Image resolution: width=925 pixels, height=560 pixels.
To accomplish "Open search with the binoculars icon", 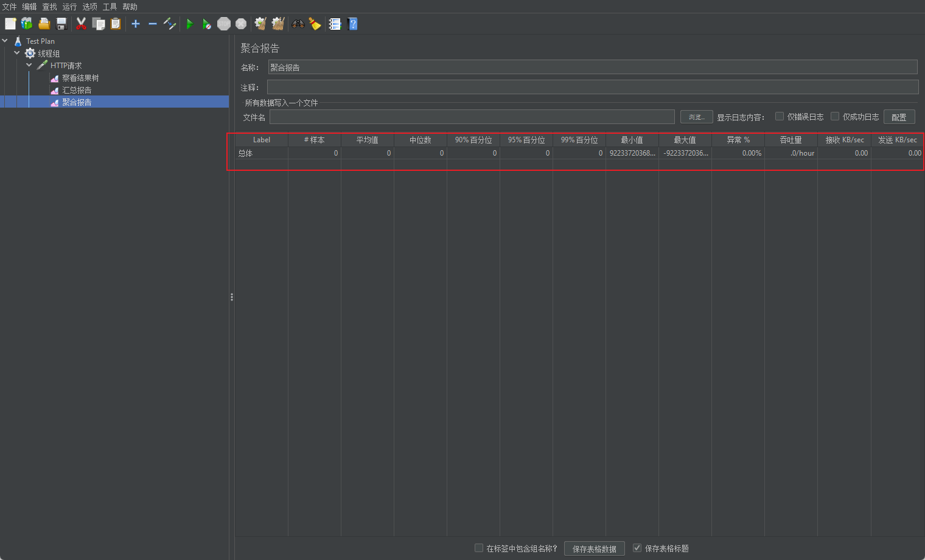I will click(298, 24).
